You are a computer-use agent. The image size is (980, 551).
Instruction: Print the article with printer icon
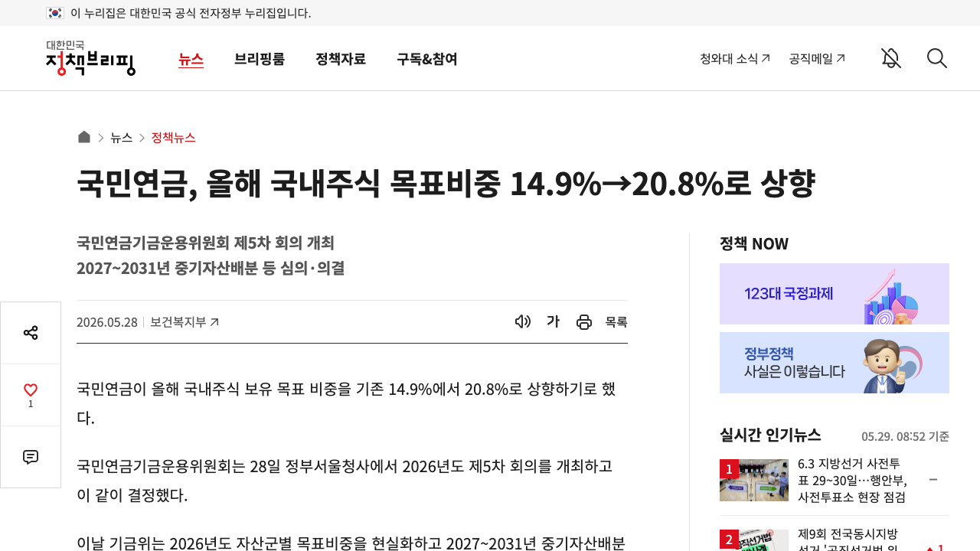point(584,322)
